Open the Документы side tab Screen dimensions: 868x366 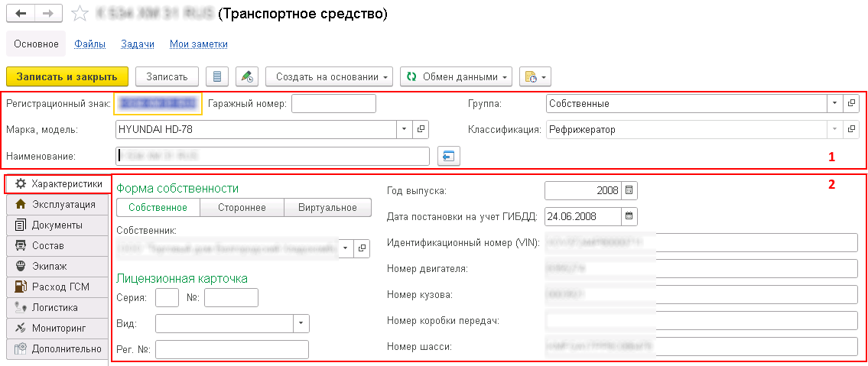[x=57, y=225]
